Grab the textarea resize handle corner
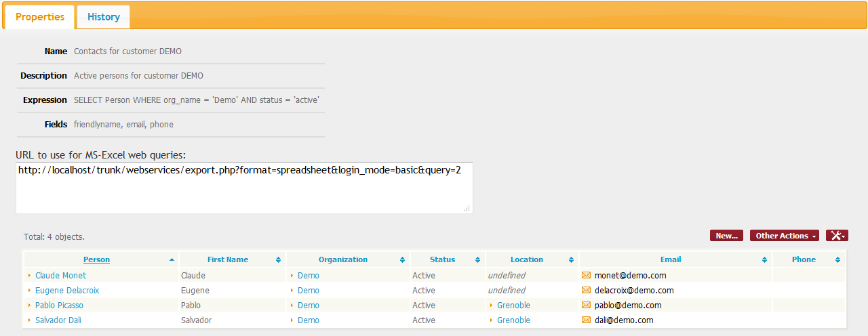Viewport: 868px width, 336px height. pos(467,209)
